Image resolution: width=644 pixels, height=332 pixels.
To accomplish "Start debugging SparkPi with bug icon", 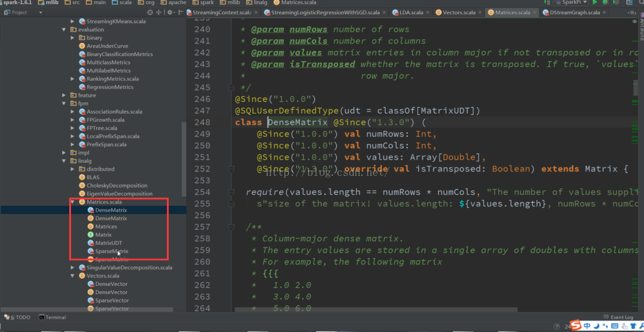I will click(606, 2).
